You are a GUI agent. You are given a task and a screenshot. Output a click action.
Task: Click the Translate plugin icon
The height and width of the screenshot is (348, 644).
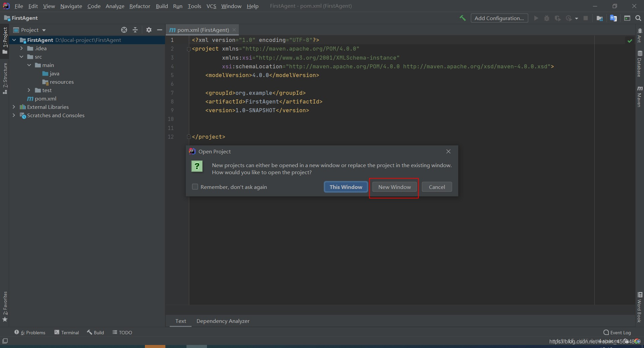pyautogui.click(x=613, y=18)
